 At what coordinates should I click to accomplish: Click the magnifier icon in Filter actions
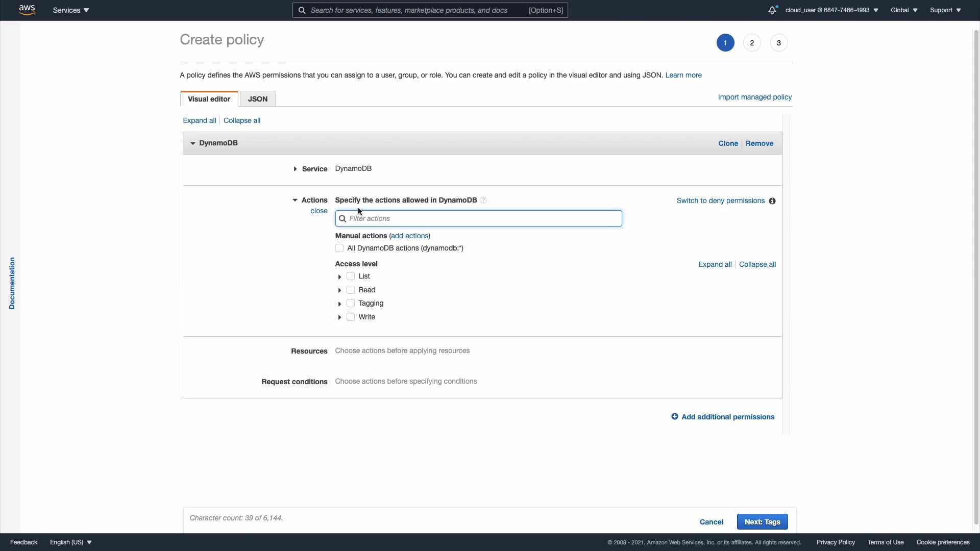pos(342,218)
